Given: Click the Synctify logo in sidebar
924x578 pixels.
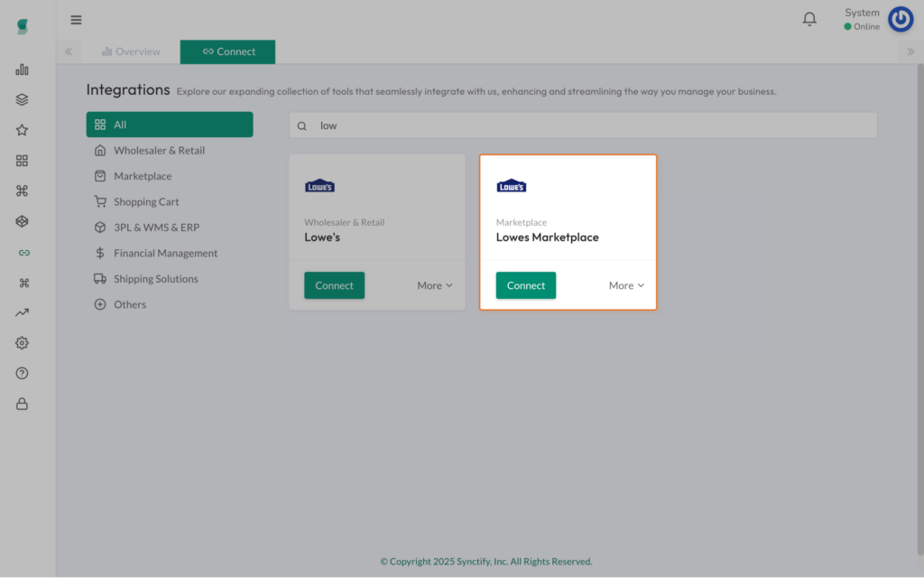Looking at the screenshot, I should (23, 26).
